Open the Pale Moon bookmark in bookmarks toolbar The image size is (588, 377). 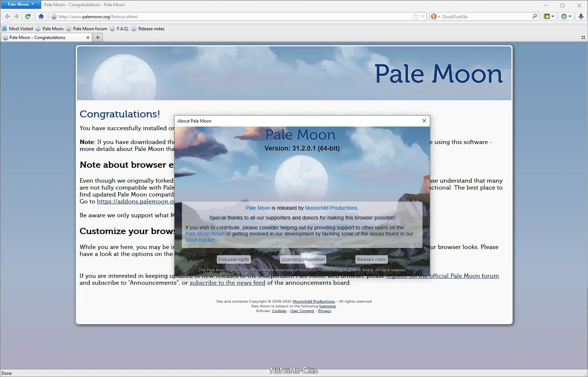[49, 29]
